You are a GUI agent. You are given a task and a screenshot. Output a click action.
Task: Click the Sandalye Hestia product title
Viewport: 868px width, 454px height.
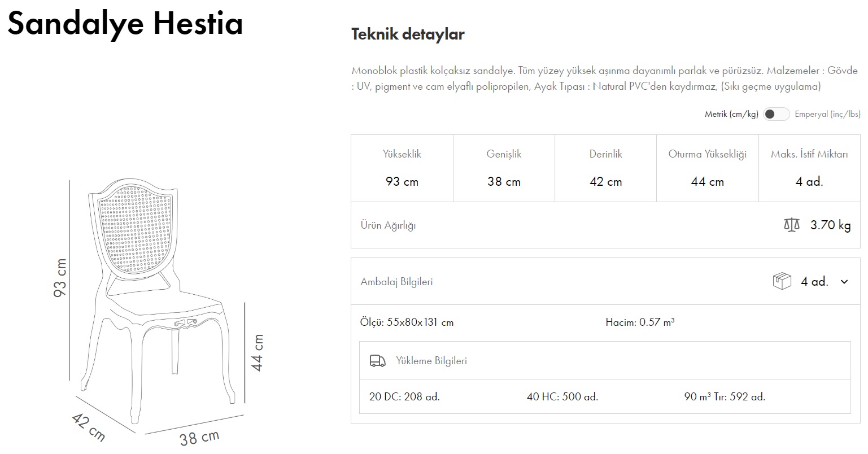click(125, 24)
